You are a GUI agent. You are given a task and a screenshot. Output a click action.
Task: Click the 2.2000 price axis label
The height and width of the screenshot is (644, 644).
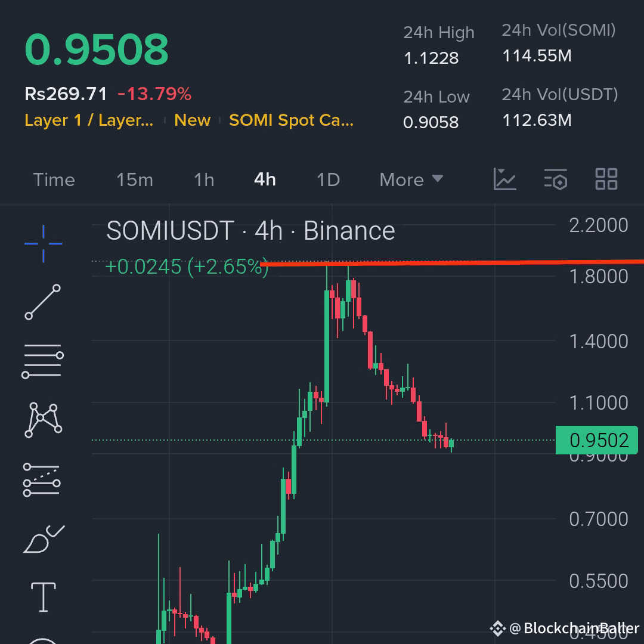point(599,225)
